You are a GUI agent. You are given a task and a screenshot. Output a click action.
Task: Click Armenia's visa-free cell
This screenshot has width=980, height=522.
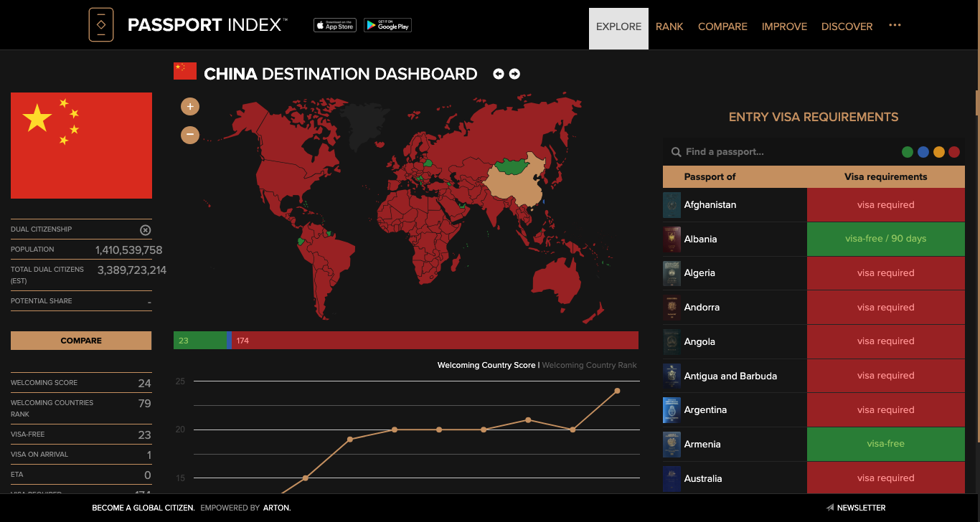click(x=885, y=444)
